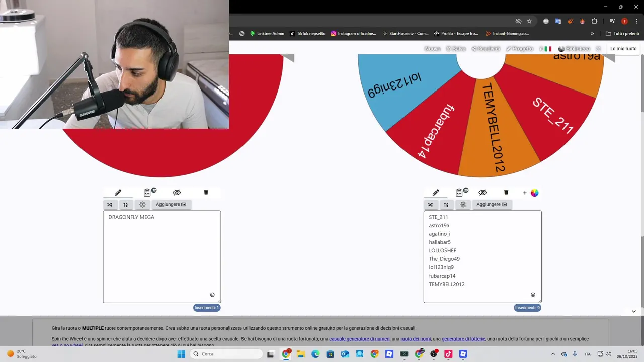The image size is (644, 362).
Task: Open the Windows Start menu
Action: [181, 354]
